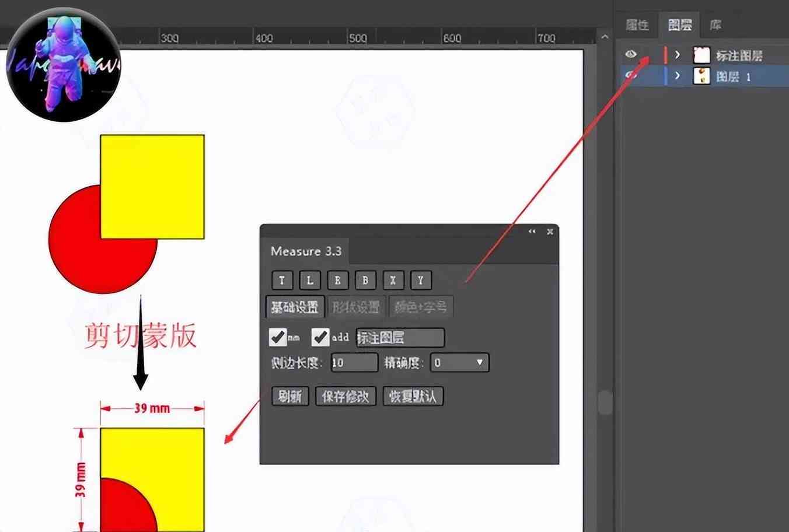Select the Measure 3.3 panel title tab

click(x=306, y=251)
